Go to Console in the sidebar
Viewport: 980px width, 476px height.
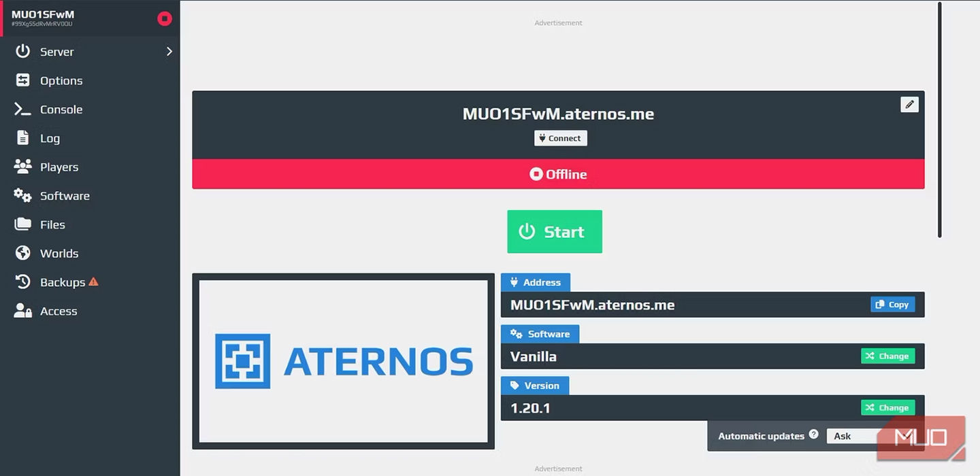(61, 109)
